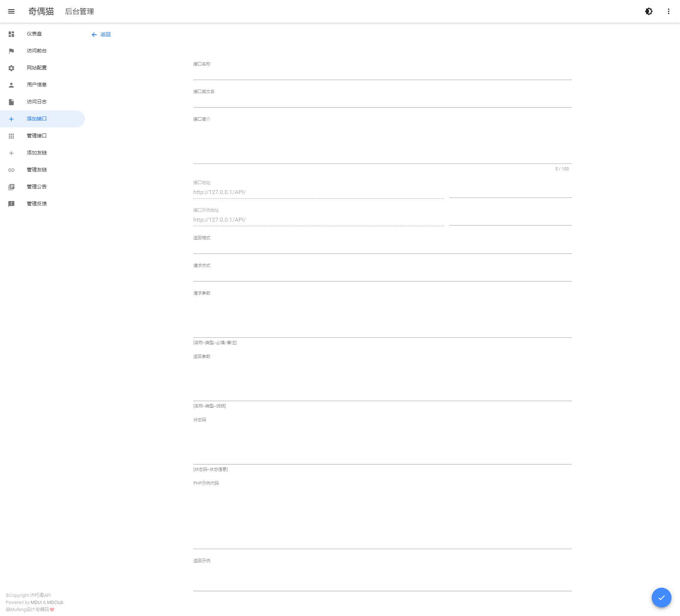Focus the 接口英文名 input field

(382, 101)
